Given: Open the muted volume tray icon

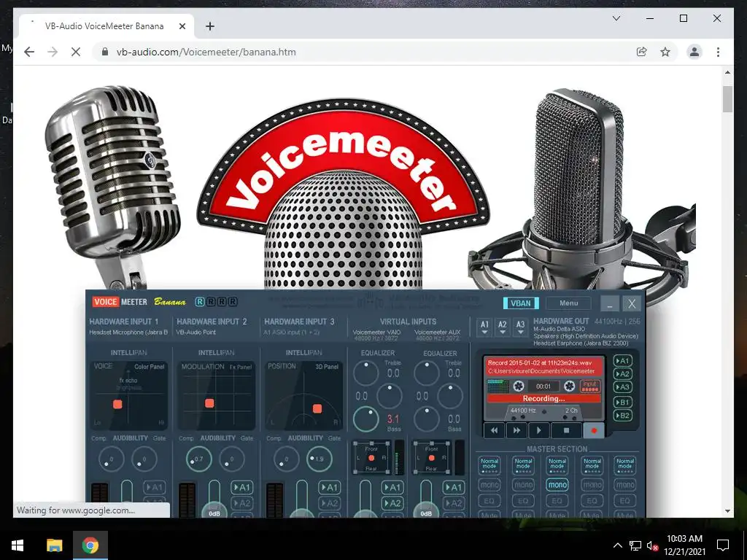Looking at the screenshot, I should pyautogui.click(x=652, y=545).
